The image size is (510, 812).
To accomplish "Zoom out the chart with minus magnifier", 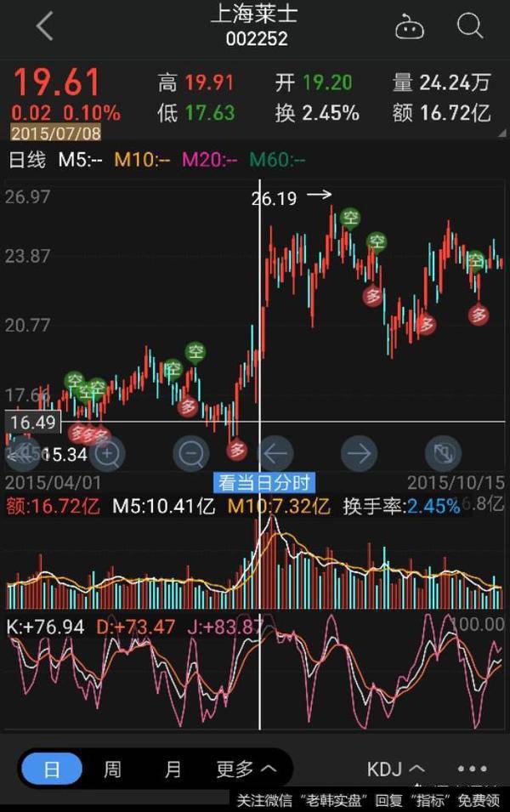I will point(191,454).
